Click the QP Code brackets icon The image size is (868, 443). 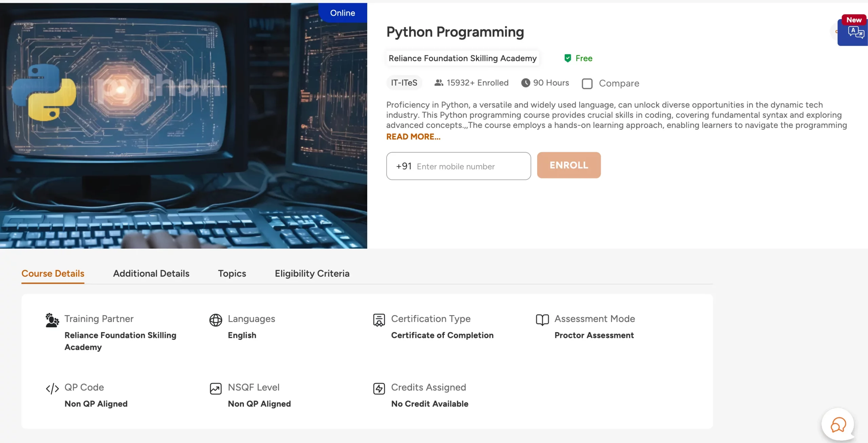click(52, 388)
